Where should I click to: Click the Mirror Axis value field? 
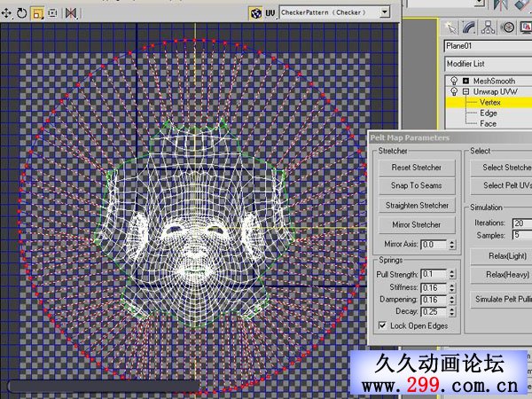coord(434,245)
